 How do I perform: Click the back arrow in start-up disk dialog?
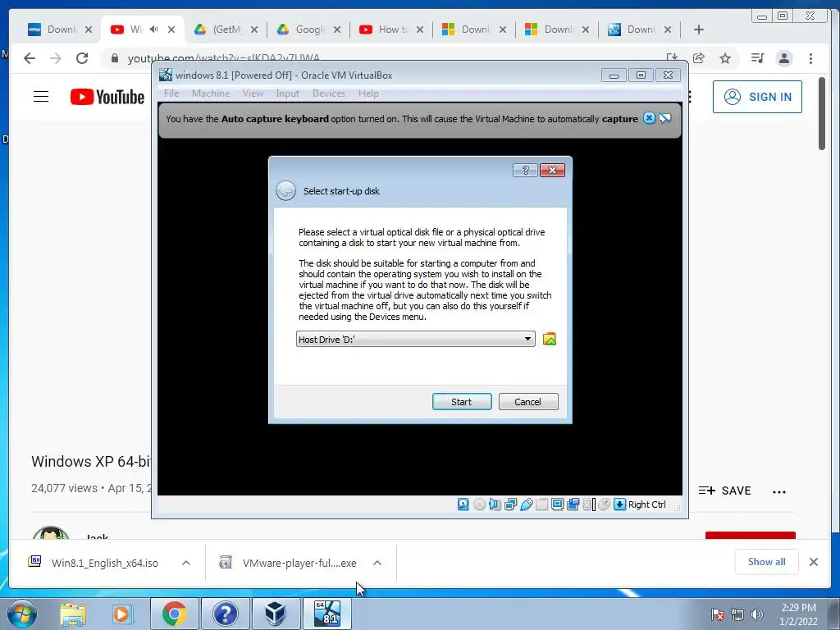(285, 190)
